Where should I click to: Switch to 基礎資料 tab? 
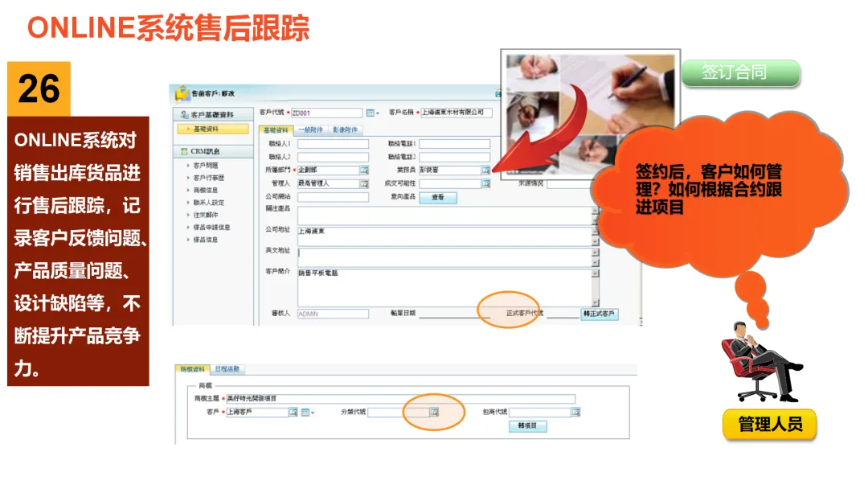[x=276, y=130]
